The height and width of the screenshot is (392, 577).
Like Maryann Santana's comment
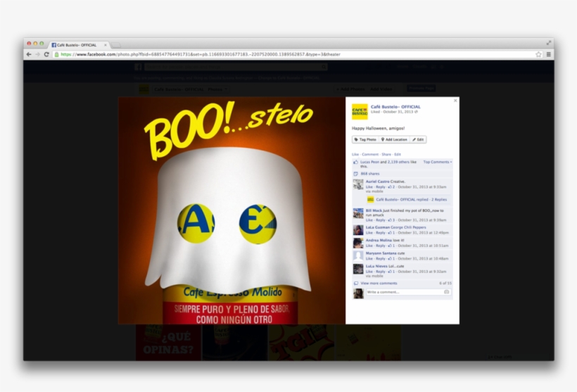pos(369,259)
